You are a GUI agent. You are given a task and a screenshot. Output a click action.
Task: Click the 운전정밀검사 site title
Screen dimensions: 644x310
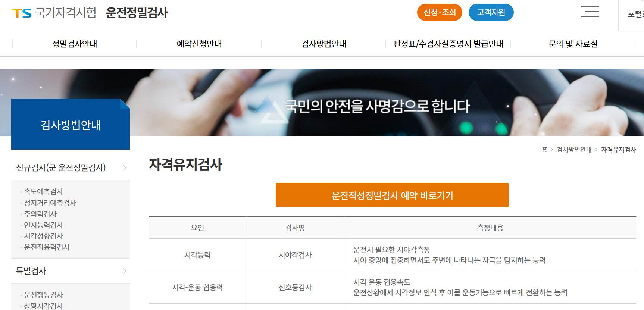[137, 13]
